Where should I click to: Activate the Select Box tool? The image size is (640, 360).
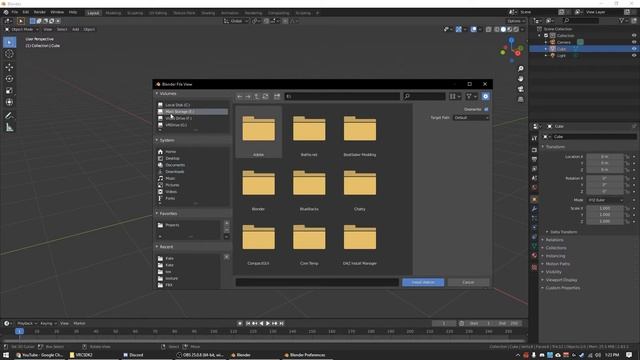9,42
